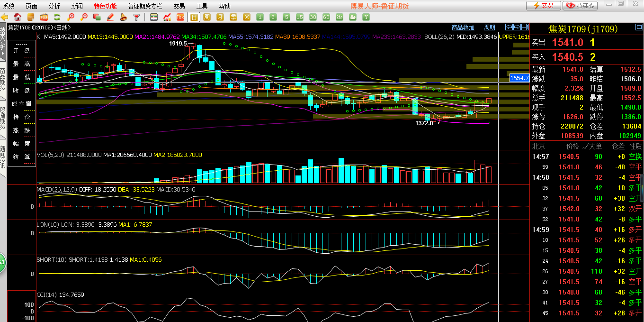Open the 鲁证期货专栏 menu

(x=145, y=6)
